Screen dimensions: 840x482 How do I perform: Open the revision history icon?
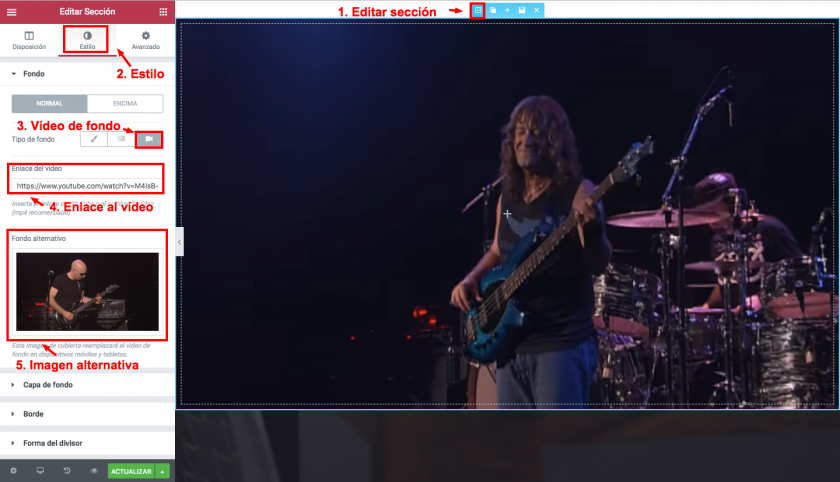coord(67,470)
